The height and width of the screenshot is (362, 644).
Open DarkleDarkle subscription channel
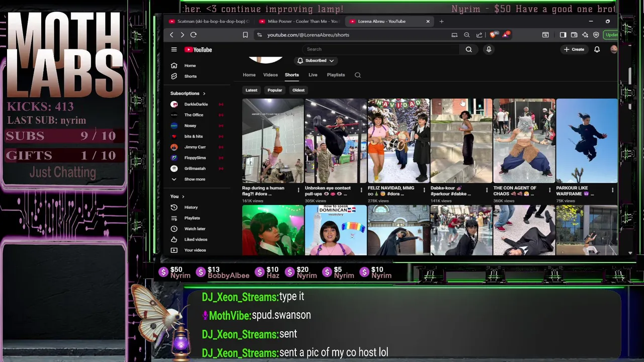pyautogui.click(x=195, y=104)
